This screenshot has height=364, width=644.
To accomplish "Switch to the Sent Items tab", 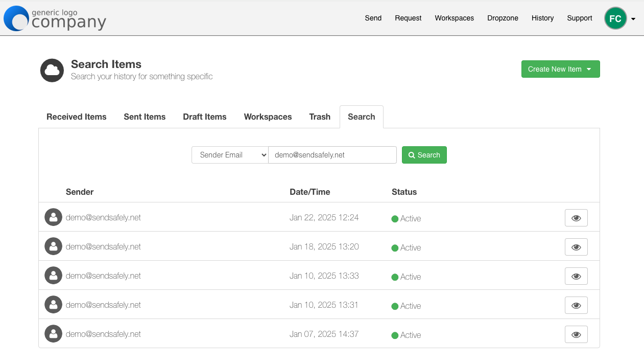I will pos(145,117).
